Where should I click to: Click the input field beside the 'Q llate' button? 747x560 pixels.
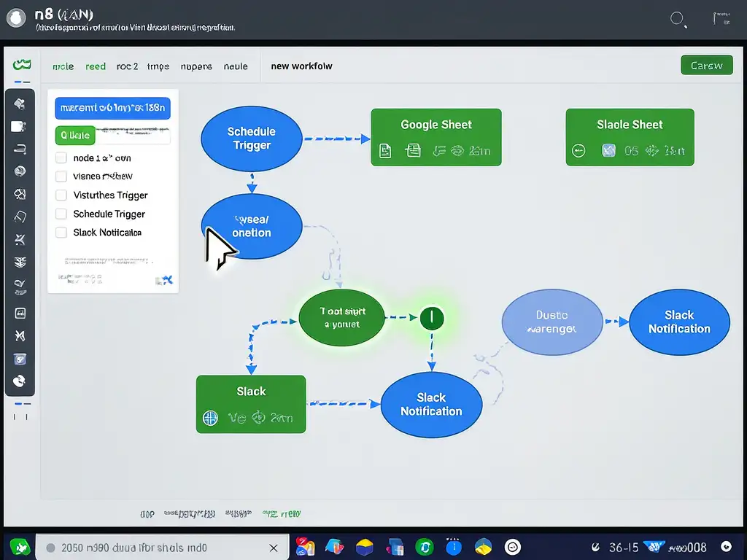click(x=133, y=135)
